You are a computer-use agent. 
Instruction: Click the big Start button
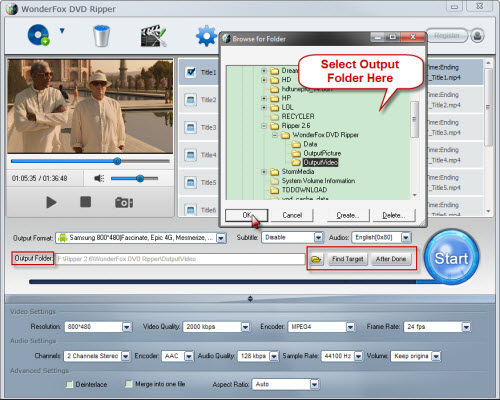click(451, 257)
